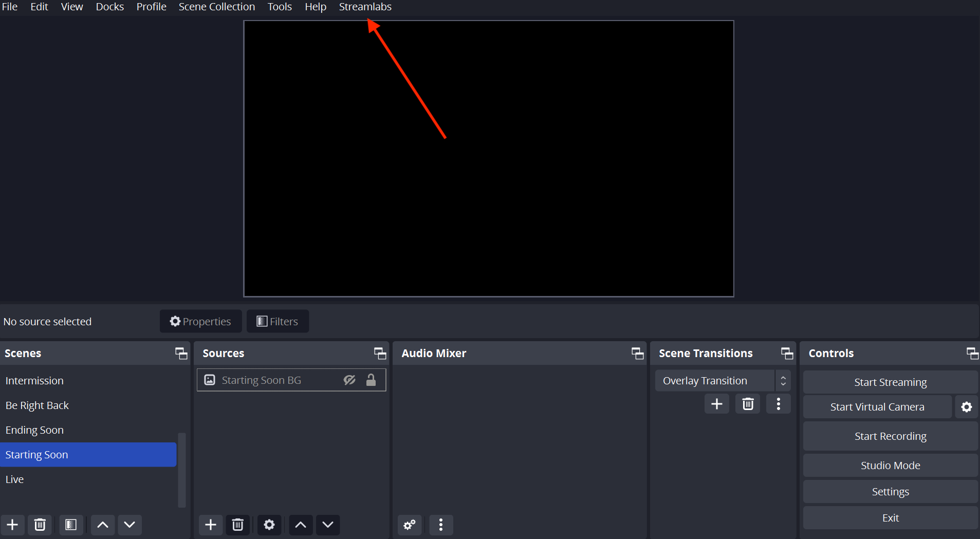Viewport: 980px width, 539px height.
Task: Open the Streamlabs menu
Action: tap(365, 7)
